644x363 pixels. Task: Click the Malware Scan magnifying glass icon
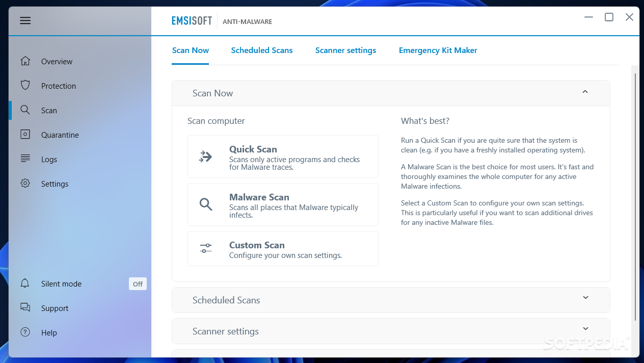(205, 204)
